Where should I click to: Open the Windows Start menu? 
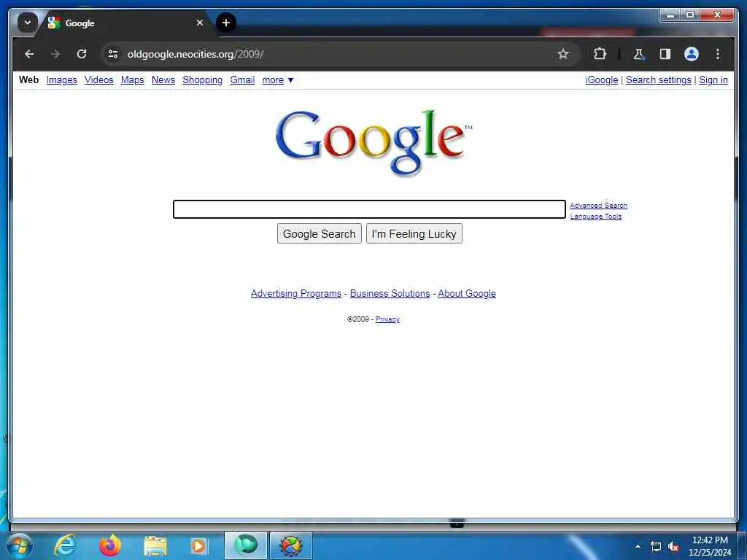point(19,545)
